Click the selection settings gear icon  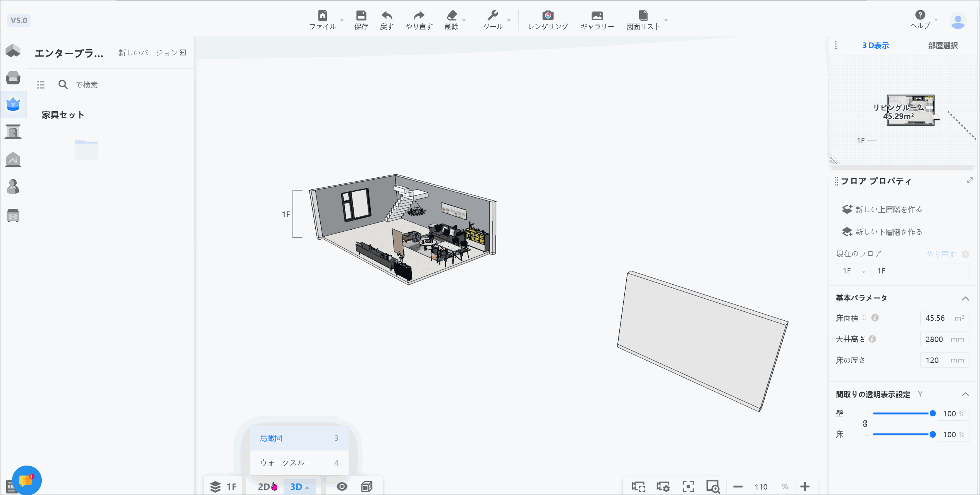click(663, 486)
